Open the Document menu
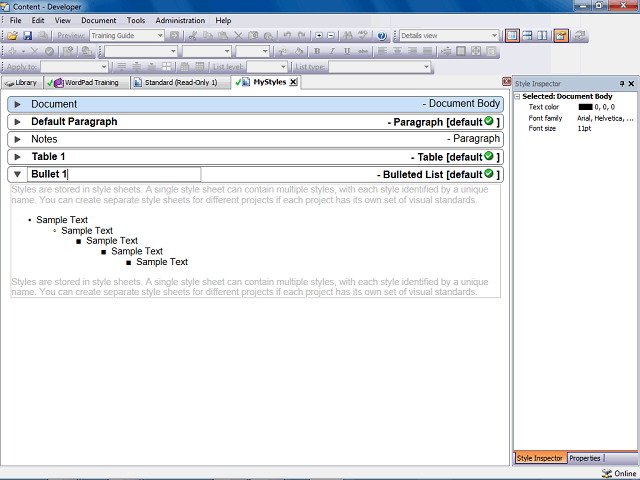 click(x=98, y=20)
